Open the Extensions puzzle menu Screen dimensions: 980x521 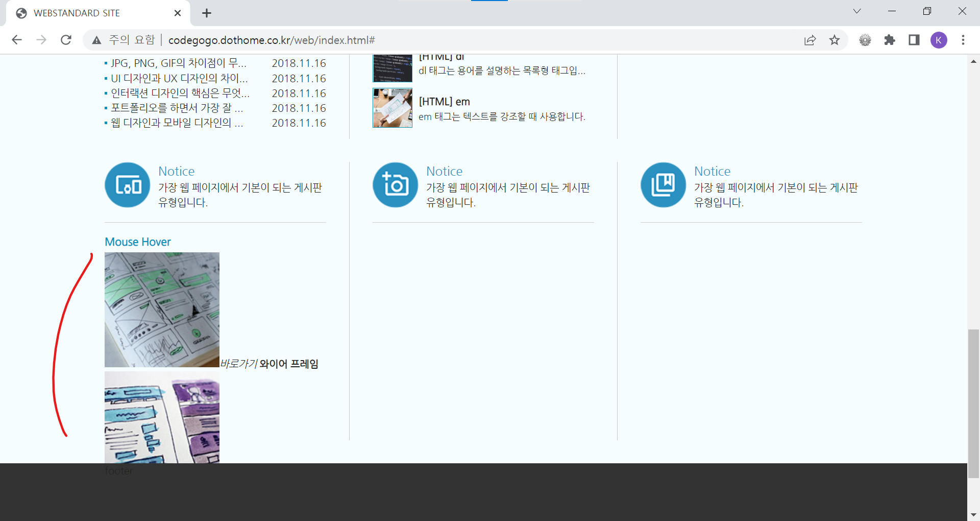[890, 40]
